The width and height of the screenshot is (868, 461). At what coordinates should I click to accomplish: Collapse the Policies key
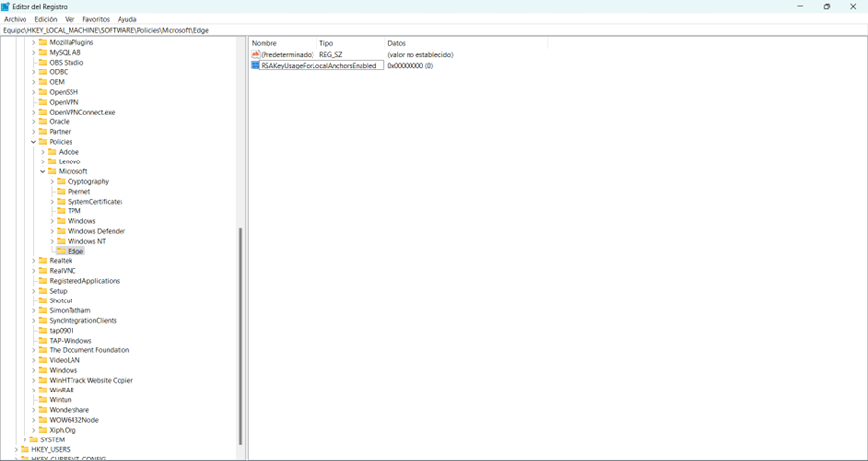pos(33,142)
